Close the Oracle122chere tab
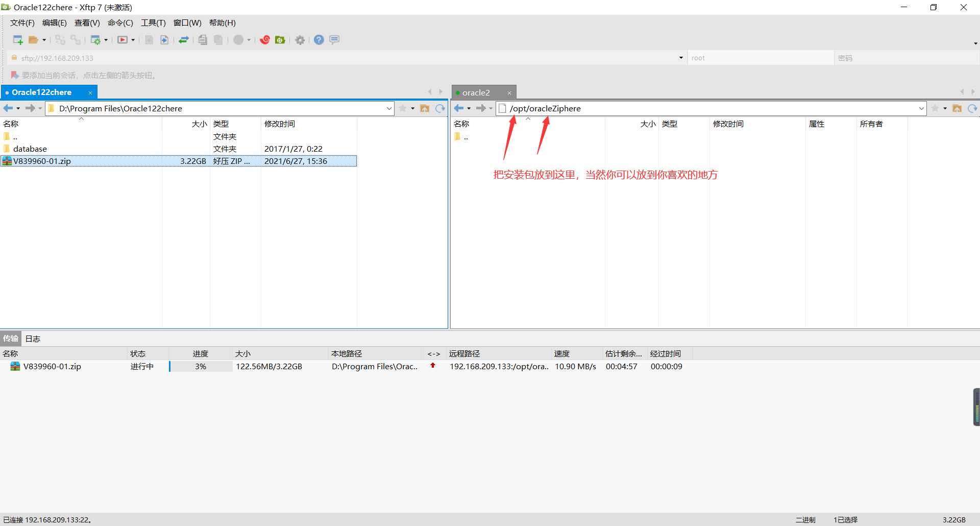The image size is (980, 526). (90, 93)
